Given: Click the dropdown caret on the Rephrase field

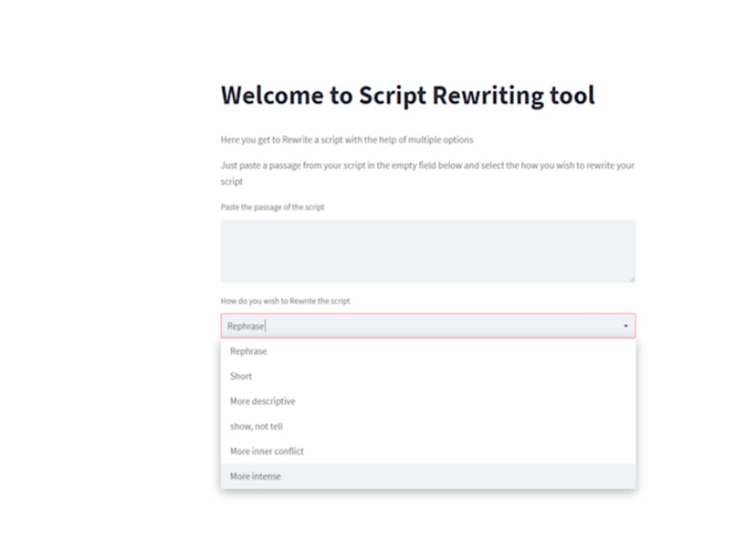Looking at the screenshot, I should coord(626,326).
